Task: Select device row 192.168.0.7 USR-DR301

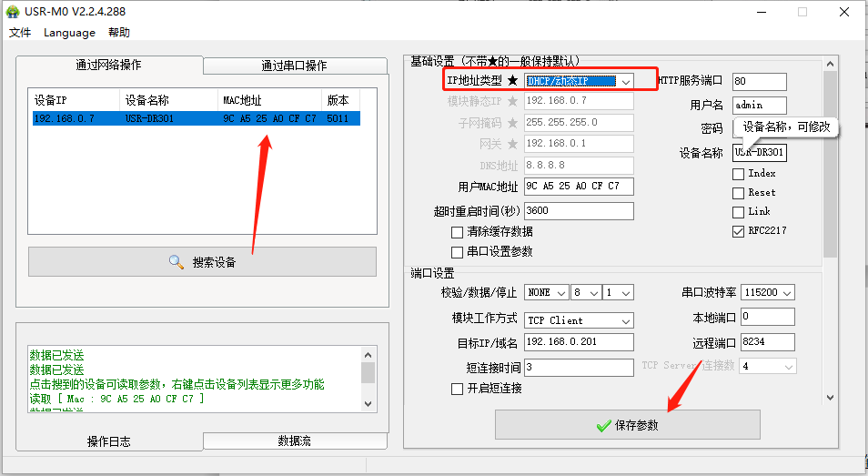Action: coord(197,118)
